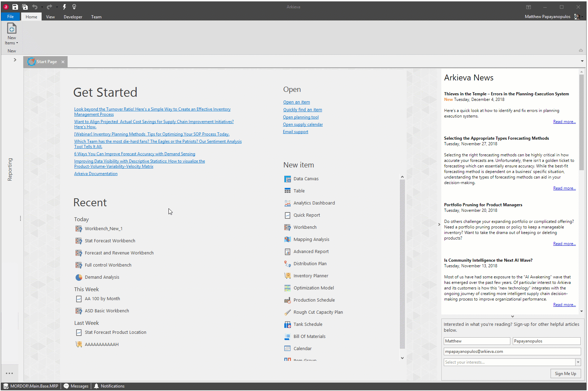
Task: Click the Table icon under New item
Action: coord(287,191)
